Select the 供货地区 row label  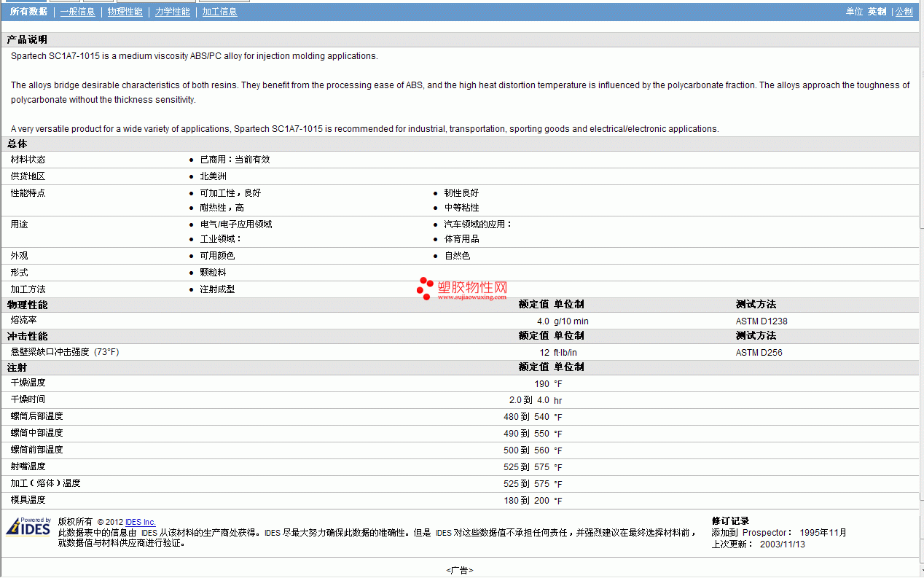click(x=28, y=176)
